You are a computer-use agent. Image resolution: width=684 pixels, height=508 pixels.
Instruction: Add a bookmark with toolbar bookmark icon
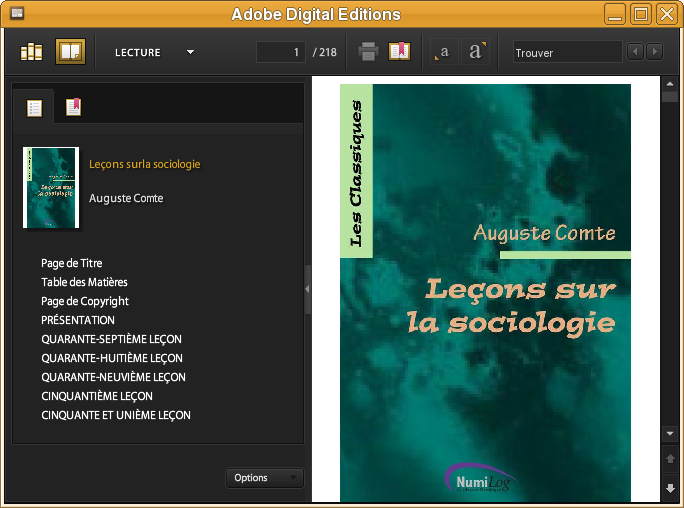click(x=400, y=51)
